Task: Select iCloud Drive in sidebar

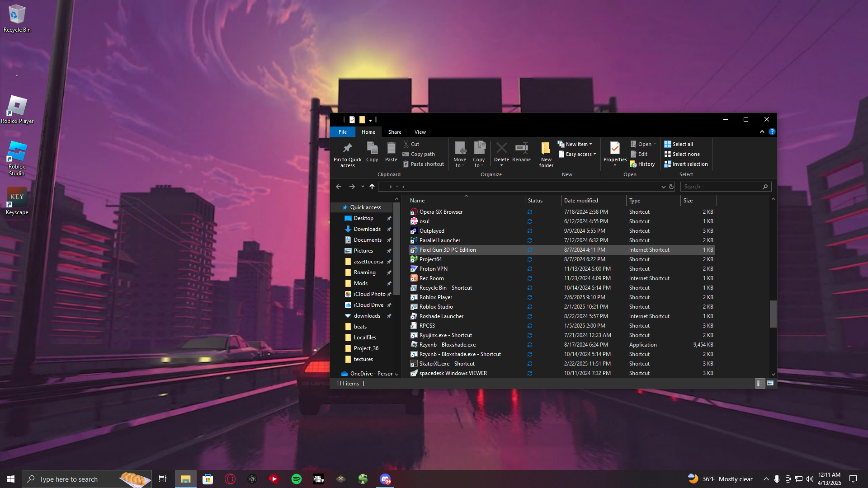Action: pyautogui.click(x=368, y=305)
